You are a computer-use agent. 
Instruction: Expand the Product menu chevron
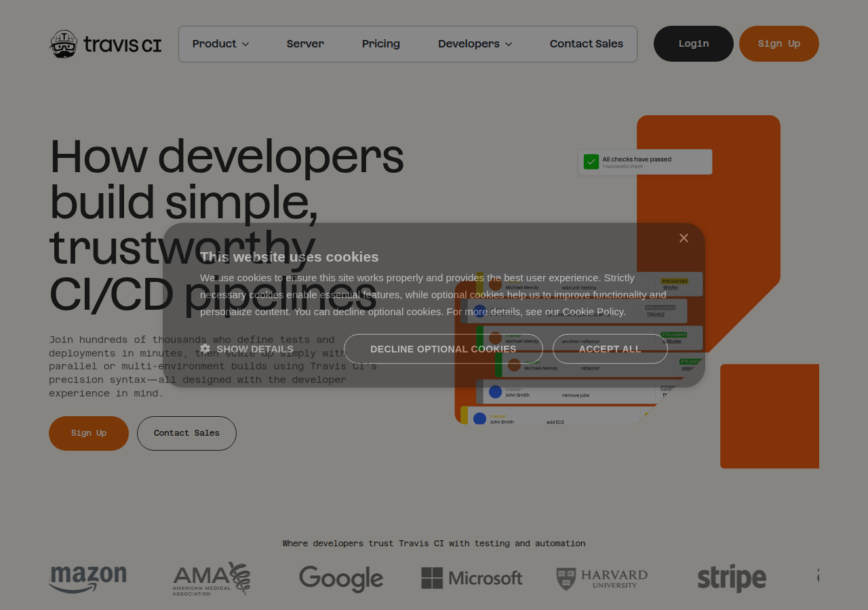pos(245,44)
